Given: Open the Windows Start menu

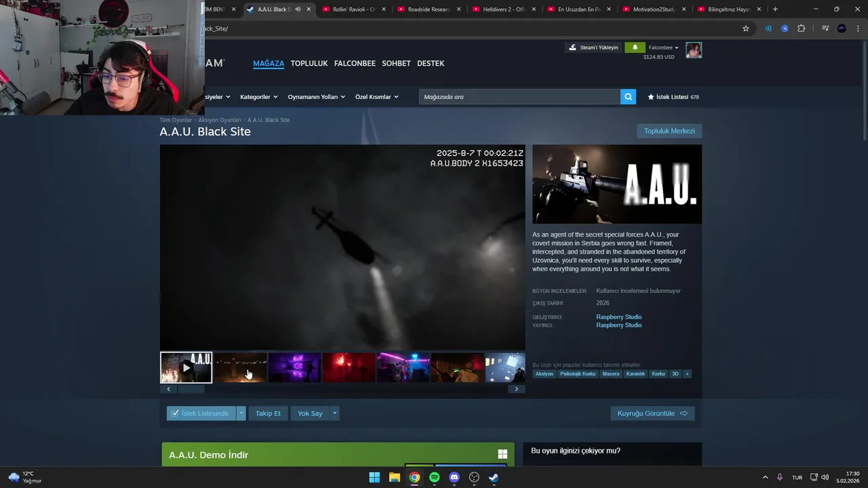Looking at the screenshot, I should point(374,477).
